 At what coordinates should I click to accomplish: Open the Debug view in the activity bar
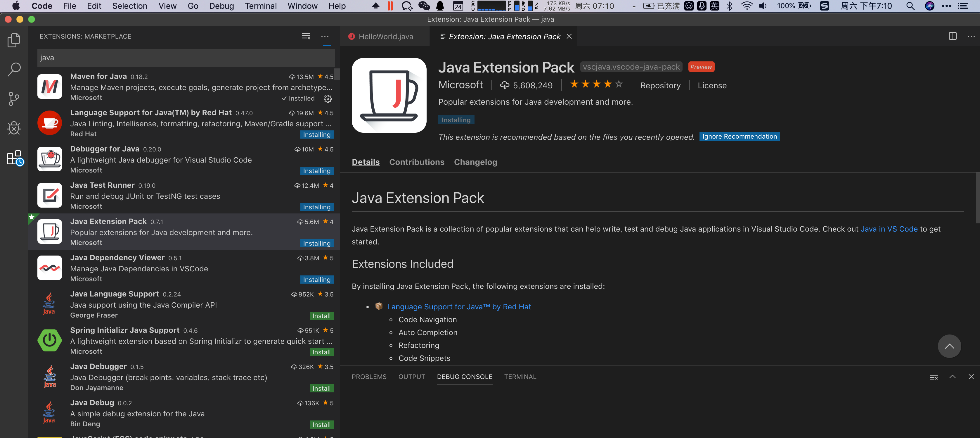14,128
